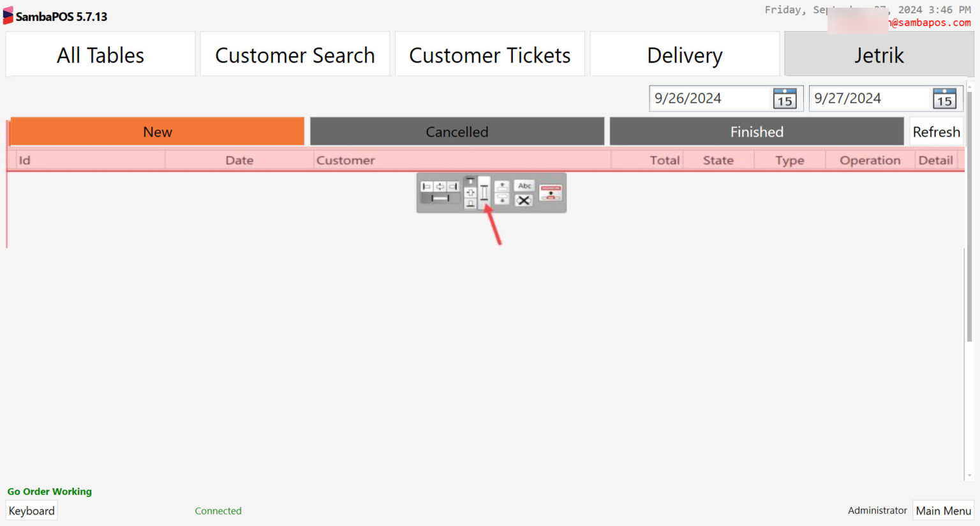Open the Main Menu
Screen dimensions: 980x526
pos(943,510)
